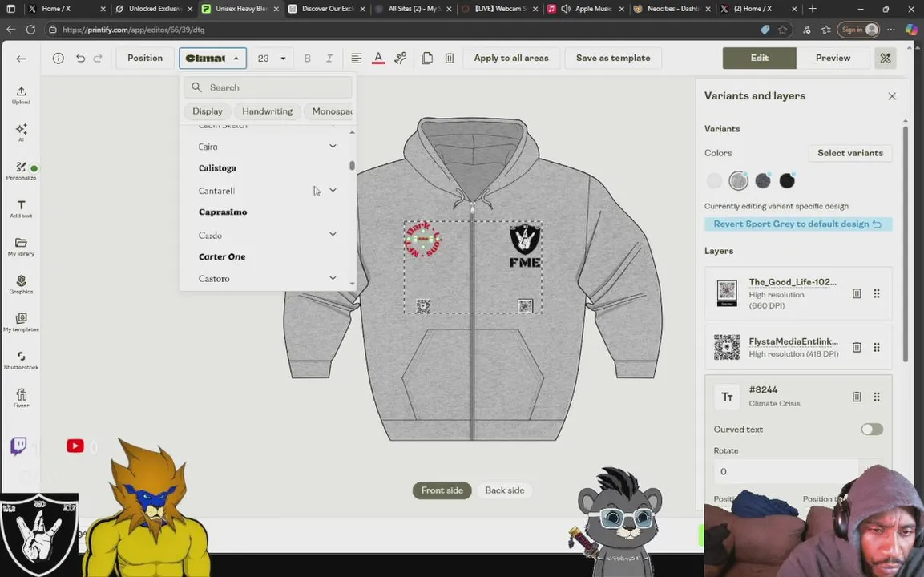Open the Personalize option in sidebar
The height and width of the screenshot is (577, 924).
click(x=21, y=171)
